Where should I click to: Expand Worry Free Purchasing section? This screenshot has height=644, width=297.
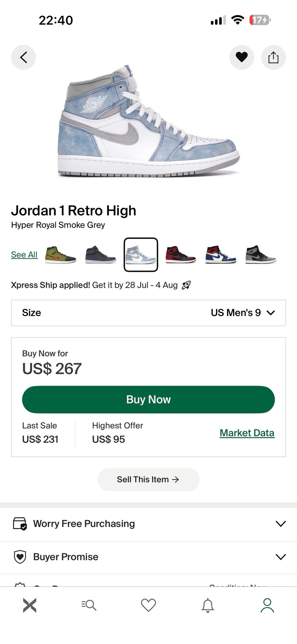tap(148, 524)
